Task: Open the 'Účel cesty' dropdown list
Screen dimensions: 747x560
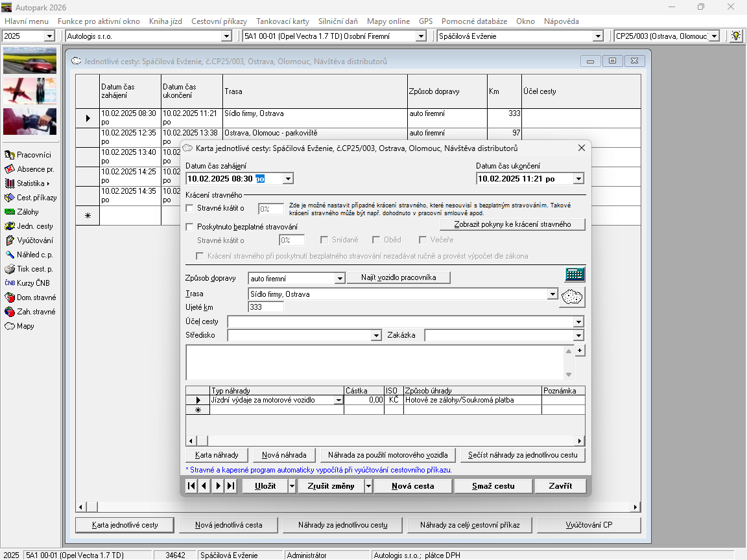Action: pyautogui.click(x=578, y=322)
